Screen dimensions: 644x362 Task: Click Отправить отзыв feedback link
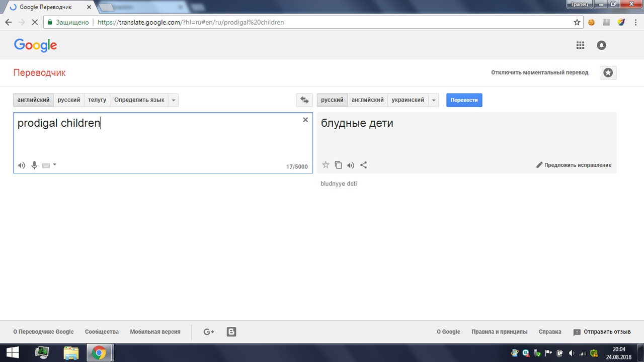(x=602, y=332)
